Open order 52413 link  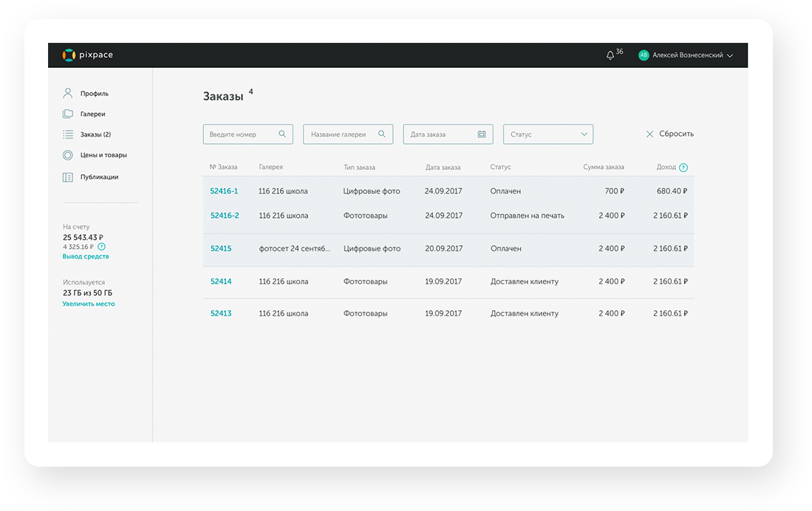point(221,313)
